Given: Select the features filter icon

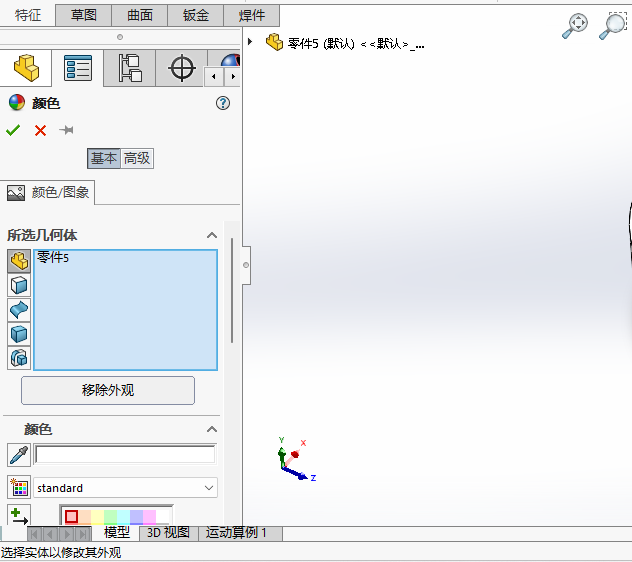Looking at the screenshot, I should (19, 358).
